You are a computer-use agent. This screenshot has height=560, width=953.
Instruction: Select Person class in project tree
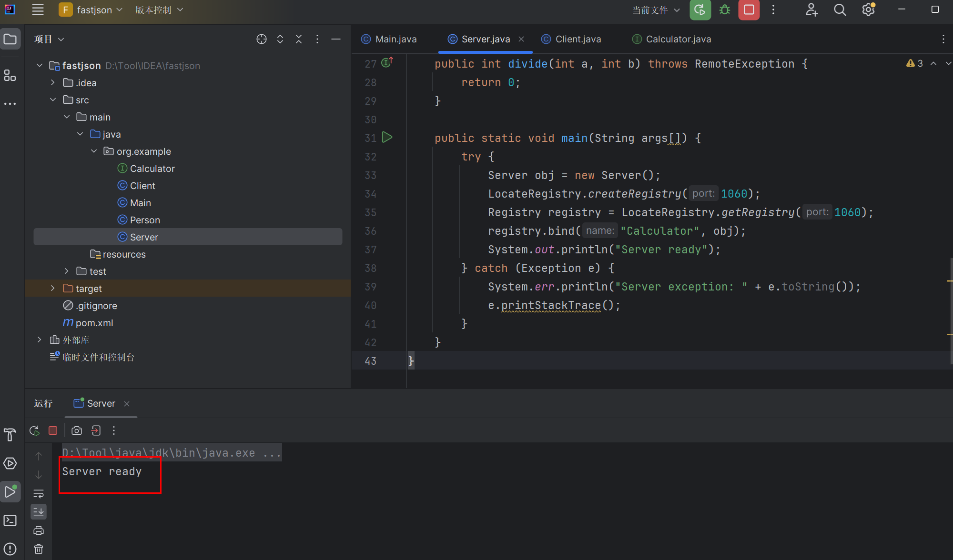tap(139, 220)
